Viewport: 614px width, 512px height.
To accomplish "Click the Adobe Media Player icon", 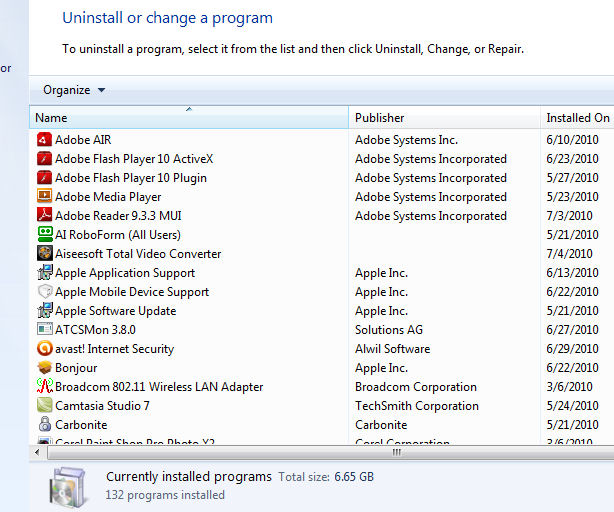I will [x=44, y=196].
